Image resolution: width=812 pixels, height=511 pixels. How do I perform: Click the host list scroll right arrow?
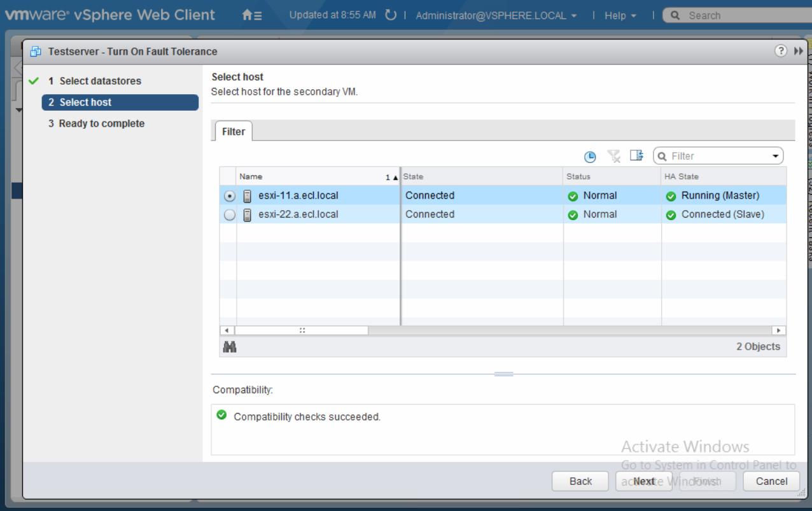coord(778,330)
